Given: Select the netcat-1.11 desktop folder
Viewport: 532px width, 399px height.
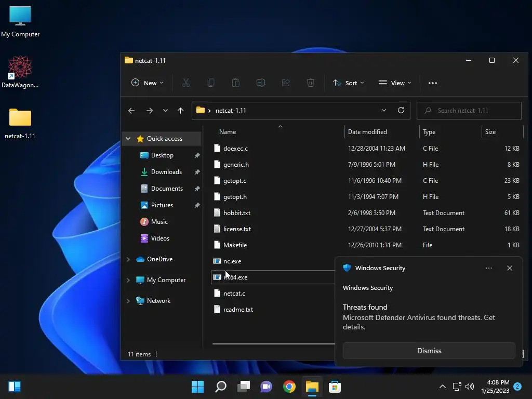Looking at the screenshot, I should coord(20,124).
